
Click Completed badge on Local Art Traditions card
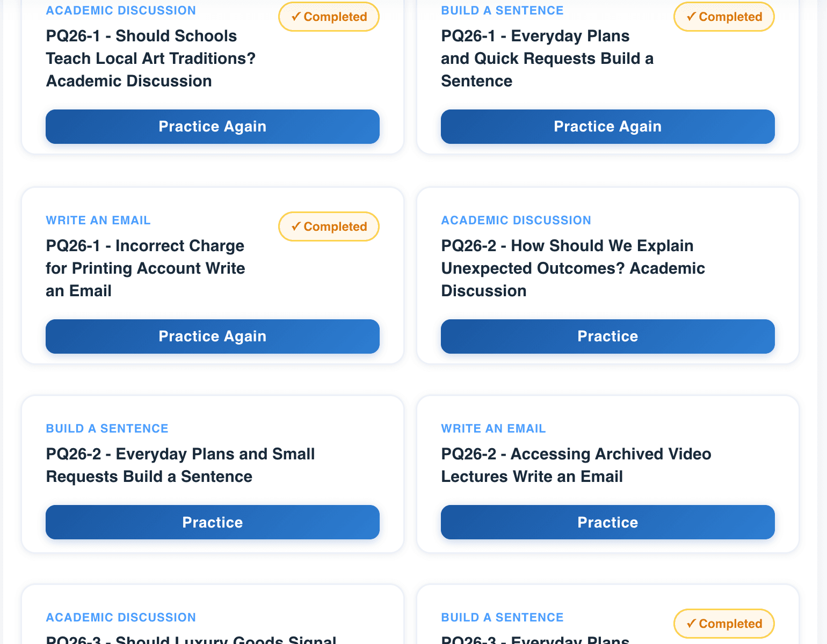329,17
